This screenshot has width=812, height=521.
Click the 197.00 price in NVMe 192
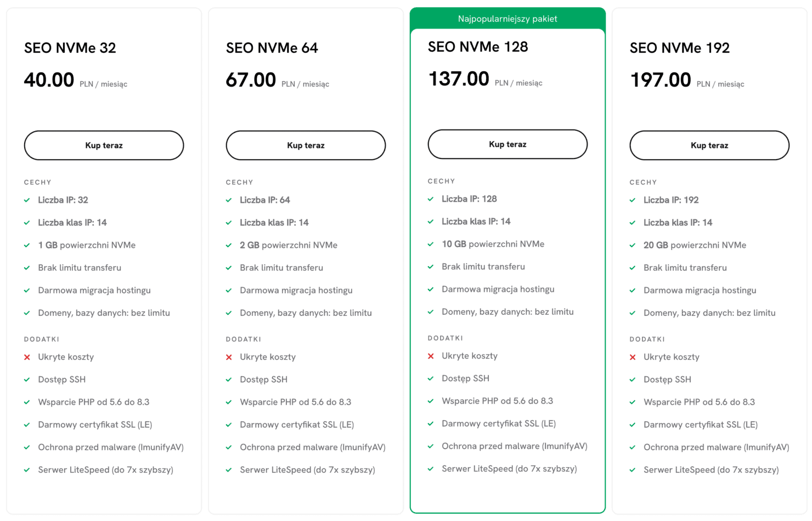(x=661, y=80)
